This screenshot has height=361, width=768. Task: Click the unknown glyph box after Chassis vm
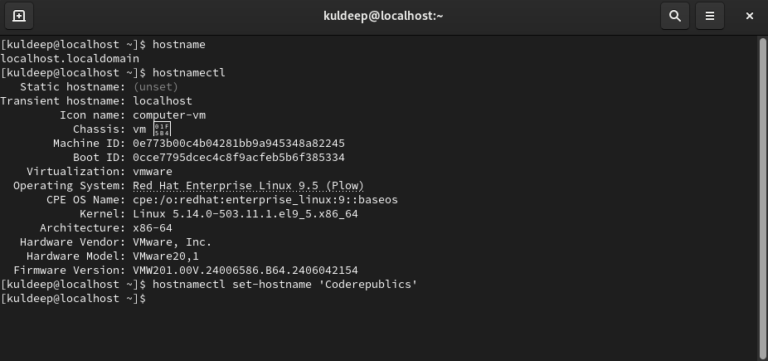pos(162,129)
